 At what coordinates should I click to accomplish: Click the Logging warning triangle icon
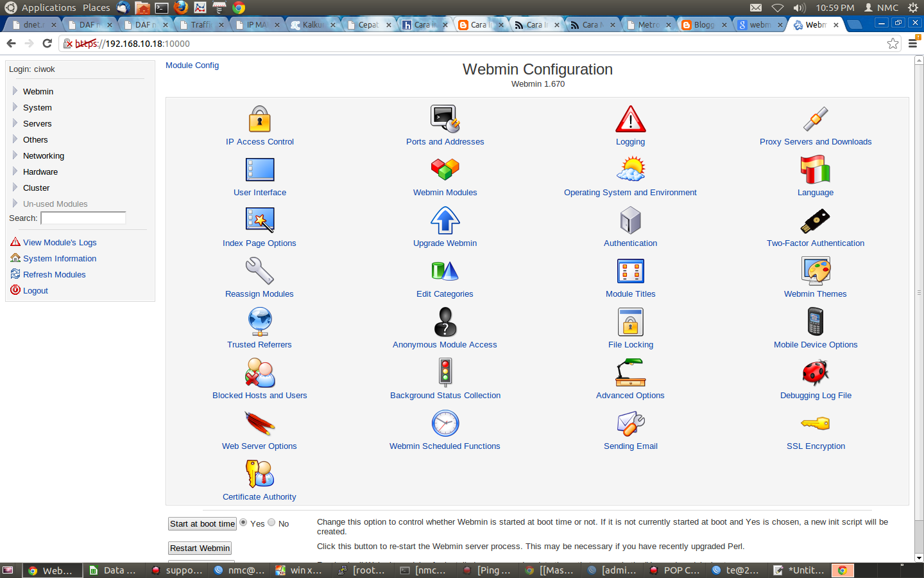click(x=630, y=119)
